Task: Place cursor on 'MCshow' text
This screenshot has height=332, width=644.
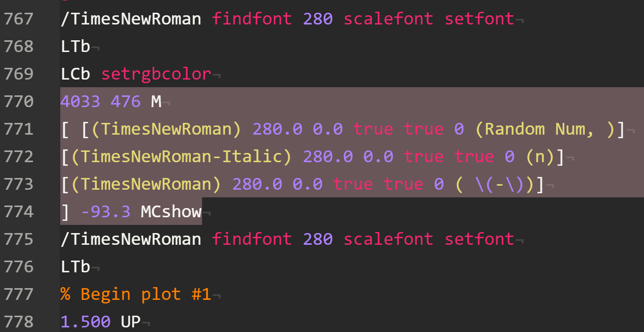Action: pyautogui.click(x=171, y=212)
